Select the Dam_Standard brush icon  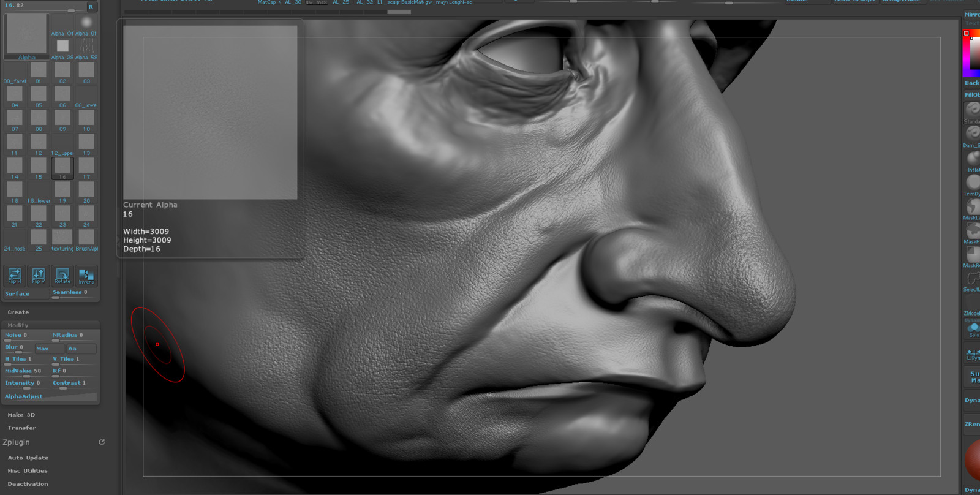pyautogui.click(x=972, y=137)
